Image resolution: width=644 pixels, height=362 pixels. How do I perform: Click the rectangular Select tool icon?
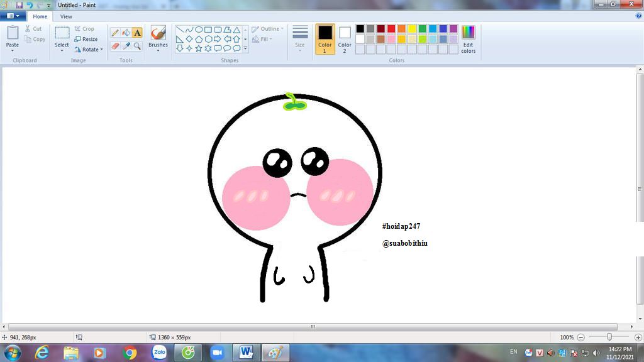tap(62, 33)
